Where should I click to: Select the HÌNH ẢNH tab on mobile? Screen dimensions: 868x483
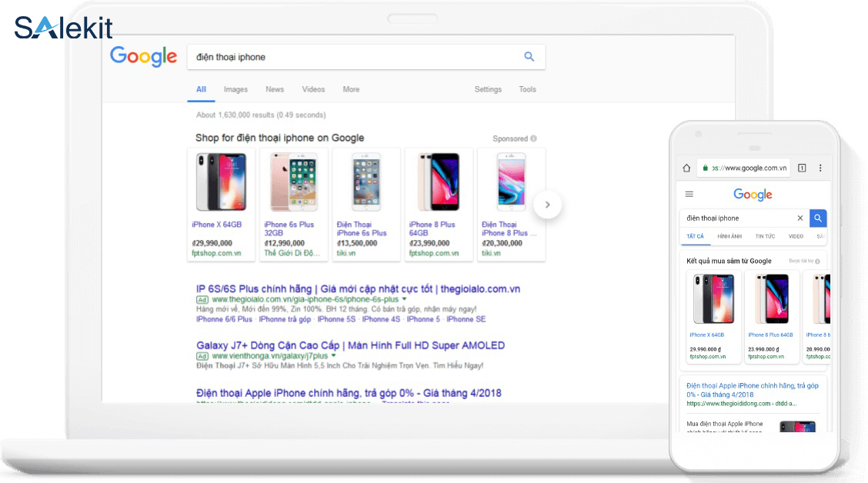tap(728, 236)
